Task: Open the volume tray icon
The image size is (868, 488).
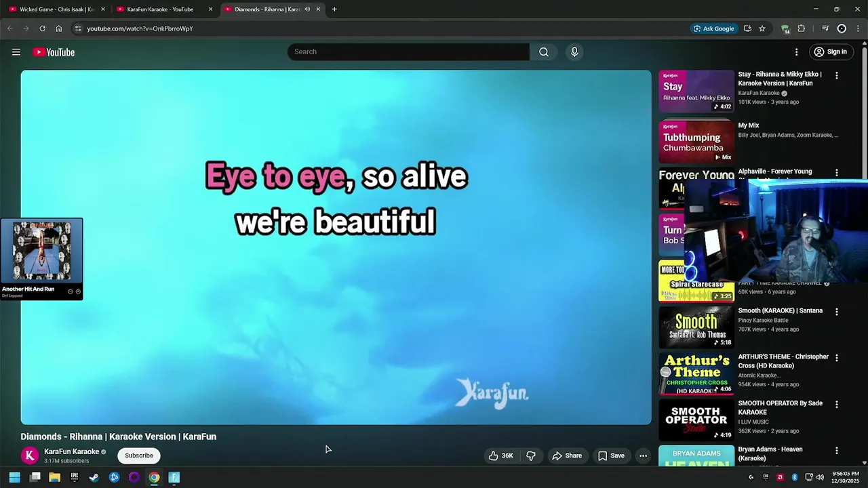Action: pyautogui.click(x=820, y=477)
